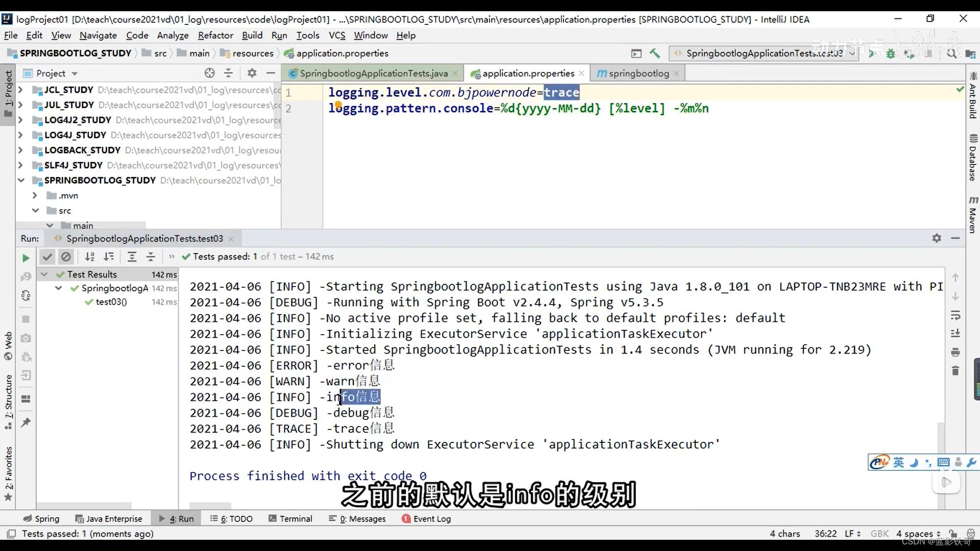The width and height of the screenshot is (980, 551).
Task: Change file encoding GBK in status bar
Action: [x=879, y=534]
